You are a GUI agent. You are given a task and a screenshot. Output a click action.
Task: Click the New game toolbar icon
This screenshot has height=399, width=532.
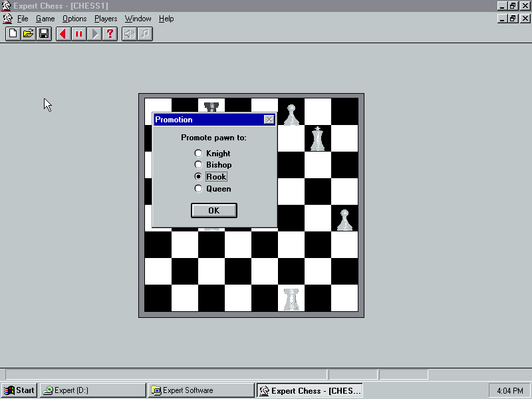tap(13, 34)
